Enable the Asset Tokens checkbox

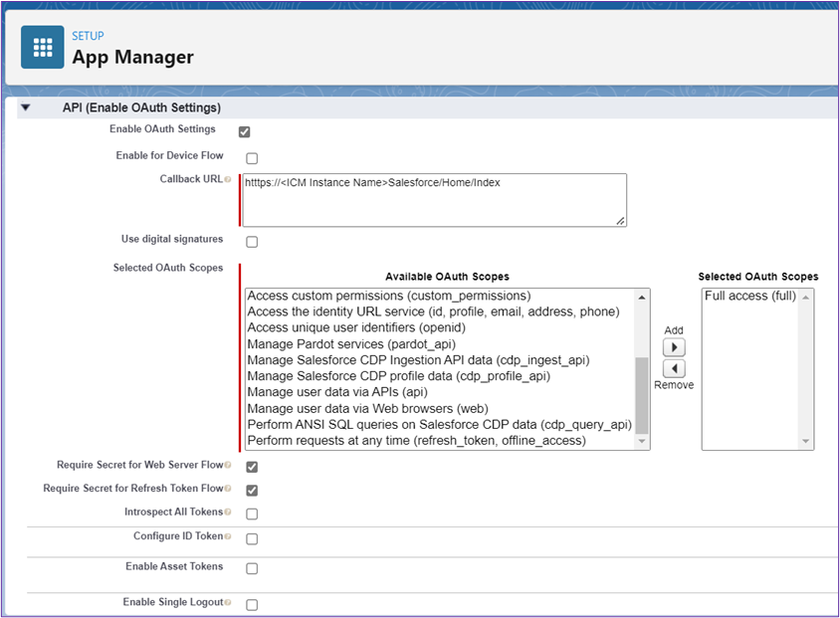[252, 569]
